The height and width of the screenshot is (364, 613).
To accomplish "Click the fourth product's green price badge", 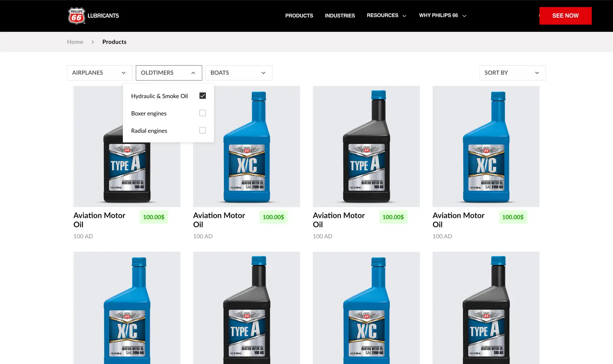I will pyautogui.click(x=513, y=217).
